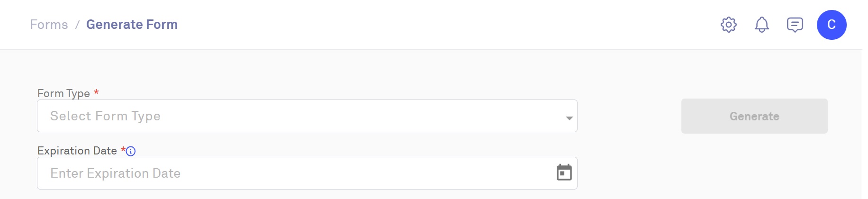Screen dimensions: 868x199
Task: Click the blank gray area below Generate
Action: pos(754,166)
